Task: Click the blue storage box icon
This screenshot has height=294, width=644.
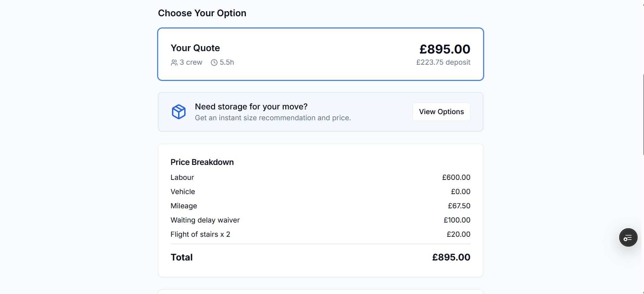Action: click(x=178, y=112)
